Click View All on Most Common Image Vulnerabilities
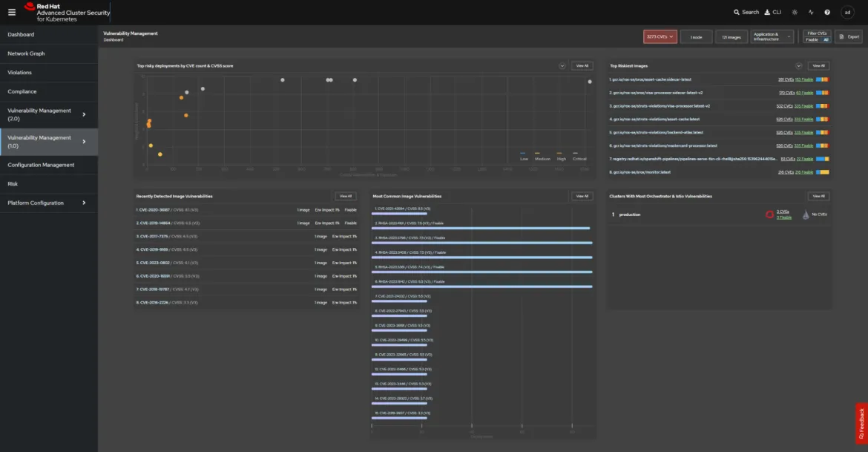Image resolution: width=868 pixels, height=452 pixels. (x=582, y=196)
